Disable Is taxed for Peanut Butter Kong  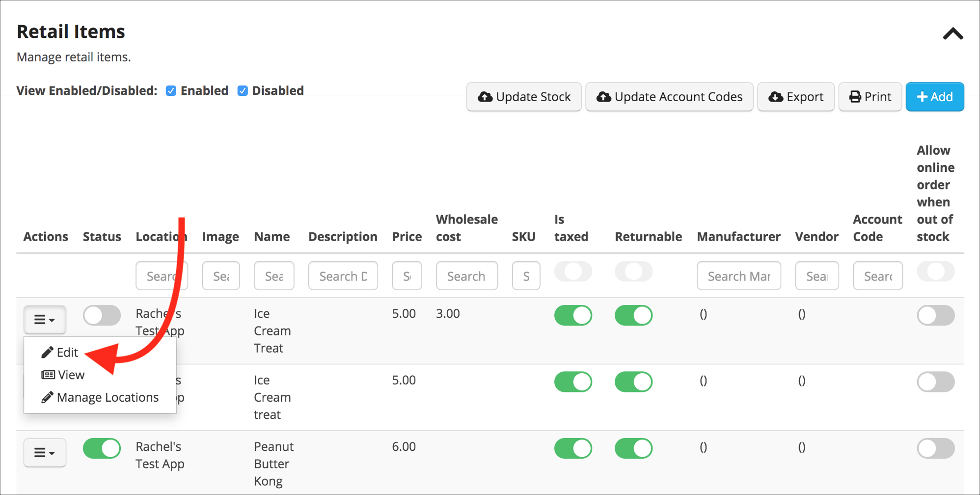click(573, 448)
